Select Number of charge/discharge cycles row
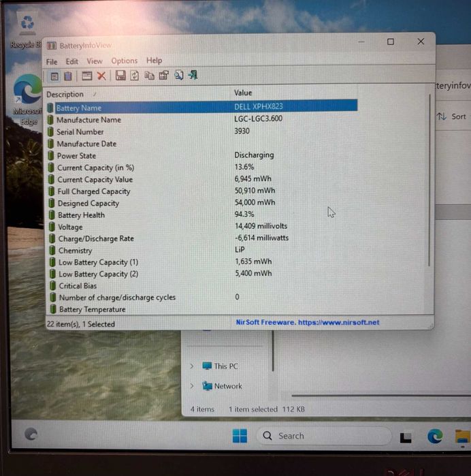The height and width of the screenshot is (476, 471). click(x=202, y=297)
